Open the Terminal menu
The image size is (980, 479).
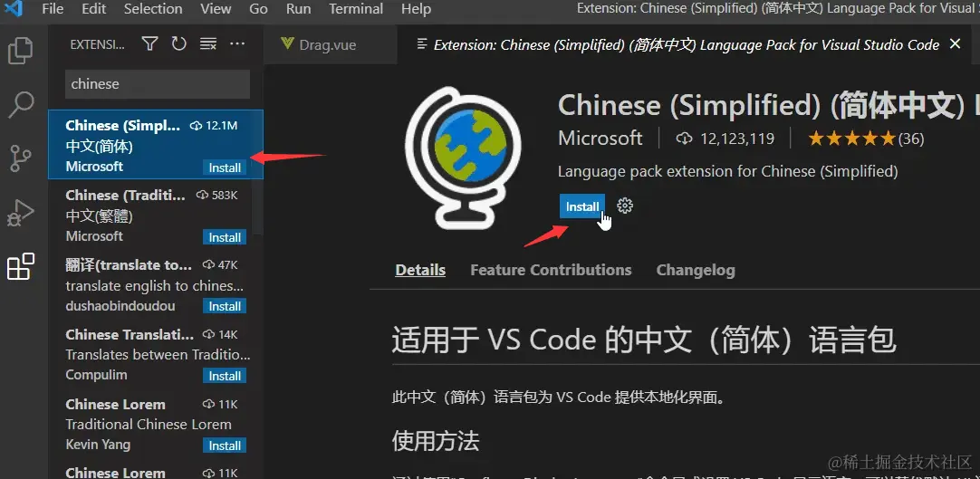click(x=356, y=9)
